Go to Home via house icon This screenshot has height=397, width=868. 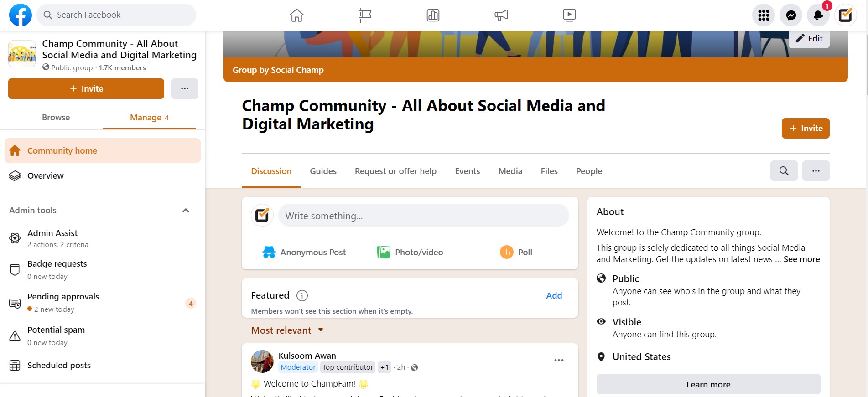(296, 15)
